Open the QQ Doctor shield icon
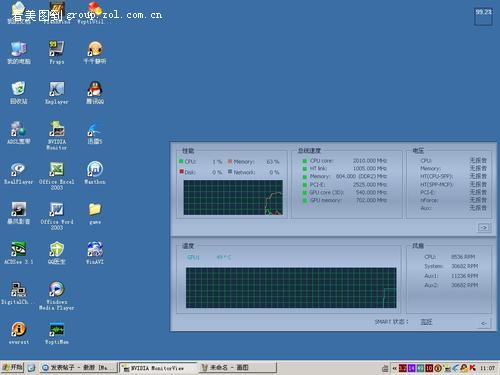Image resolution: width=500 pixels, height=375 pixels. 57,253
